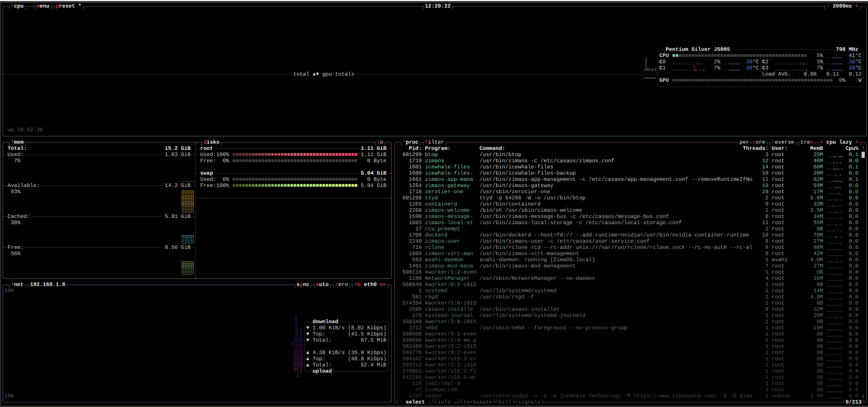Open the preset selector in the header
Screen dimensions: 868x407
pos(65,6)
